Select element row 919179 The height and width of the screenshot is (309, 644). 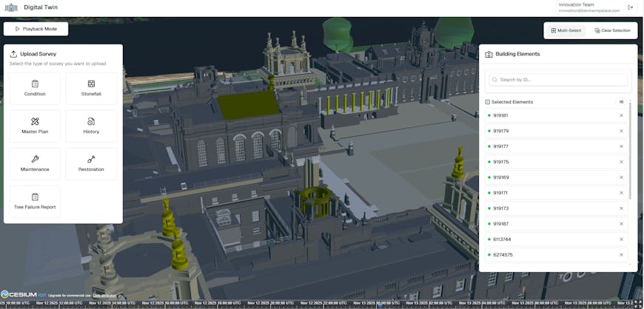point(556,132)
